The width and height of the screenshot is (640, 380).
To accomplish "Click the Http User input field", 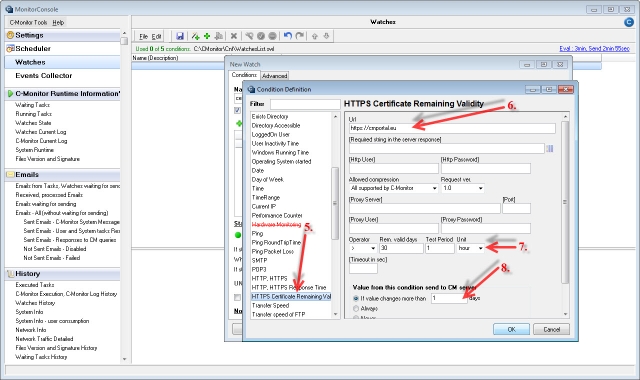I will (x=394, y=168).
